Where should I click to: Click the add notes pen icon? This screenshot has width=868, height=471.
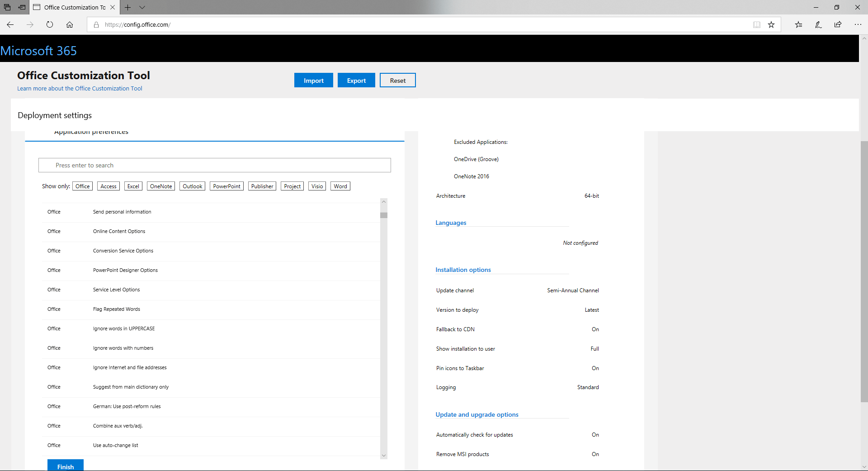click(818, 24)
